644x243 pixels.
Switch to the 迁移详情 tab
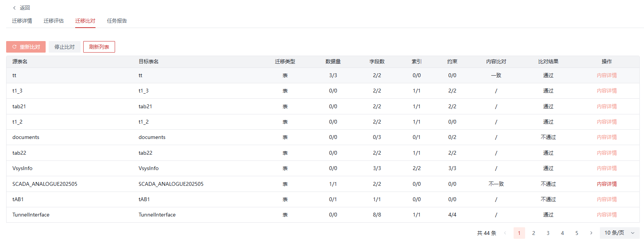tap(22, 21)
